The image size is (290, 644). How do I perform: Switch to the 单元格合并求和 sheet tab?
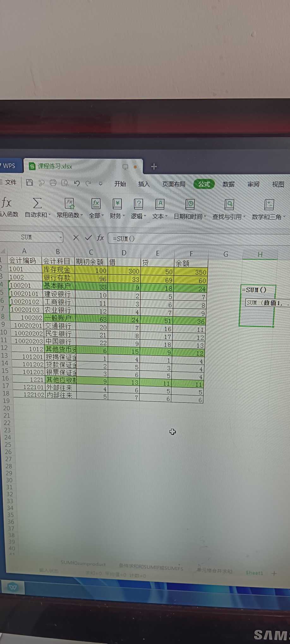pyautogui.click(x=214, y=571)
